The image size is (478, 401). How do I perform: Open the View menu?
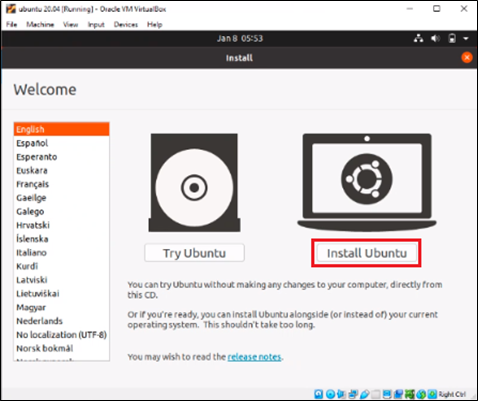(70, 24)
